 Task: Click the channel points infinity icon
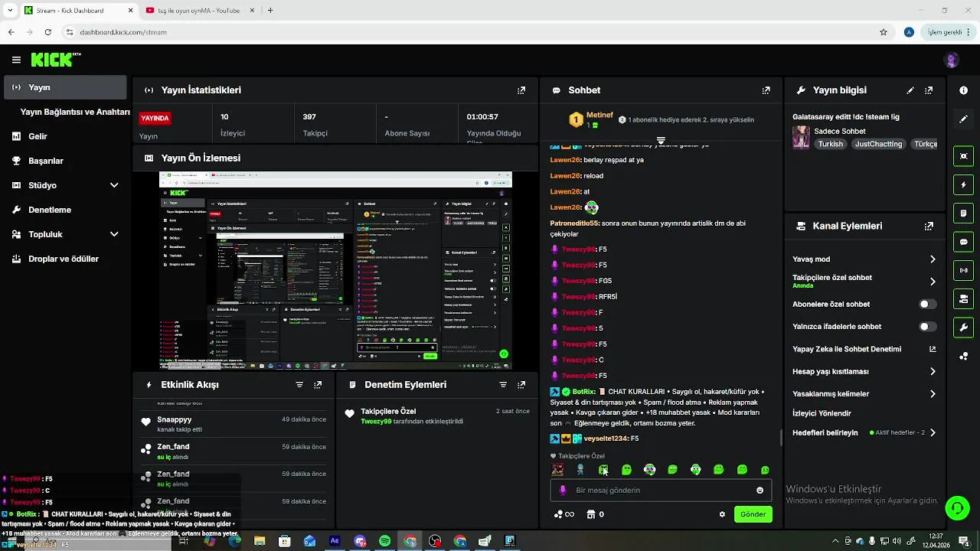564,514
